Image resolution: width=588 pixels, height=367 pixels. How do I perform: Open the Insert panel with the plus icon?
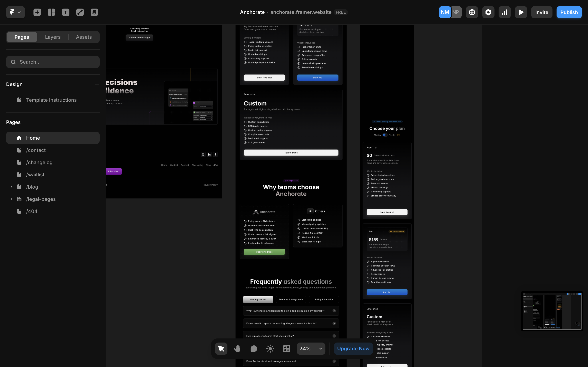37,12
